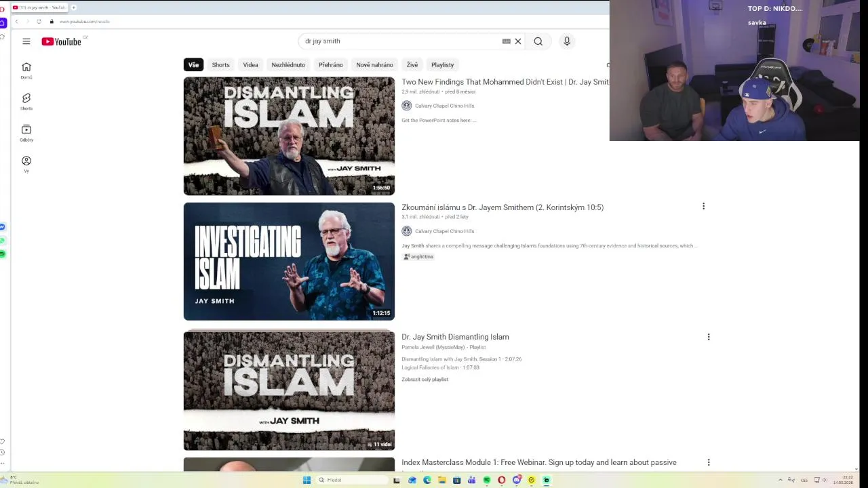
Task: Open a new browser tab with plus
Action: 73,7
